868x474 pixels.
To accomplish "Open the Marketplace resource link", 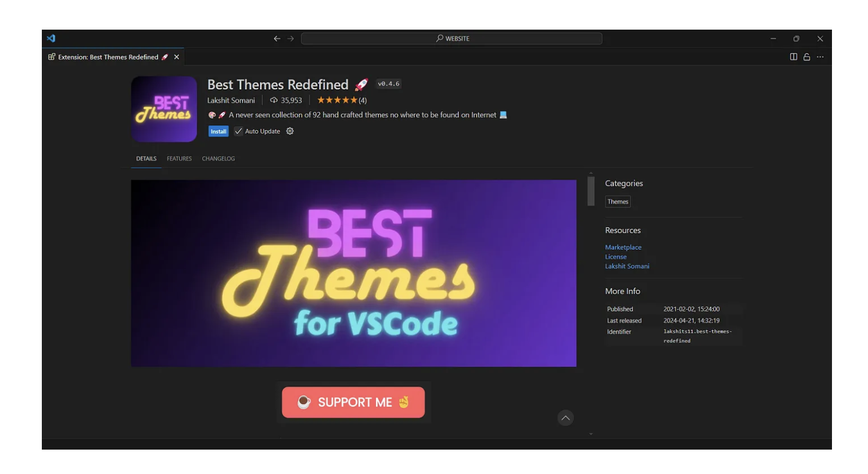I will tap(623, 247).
